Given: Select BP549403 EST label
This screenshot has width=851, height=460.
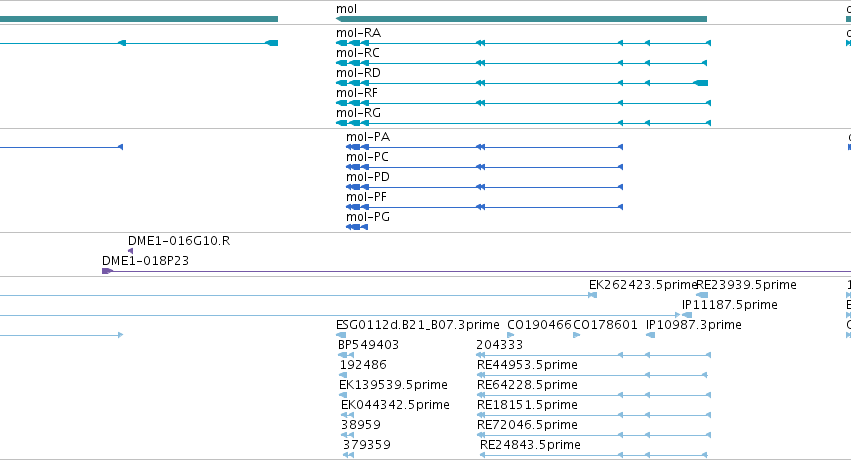Looking at the screenshot, I should (x=369, y=346).
